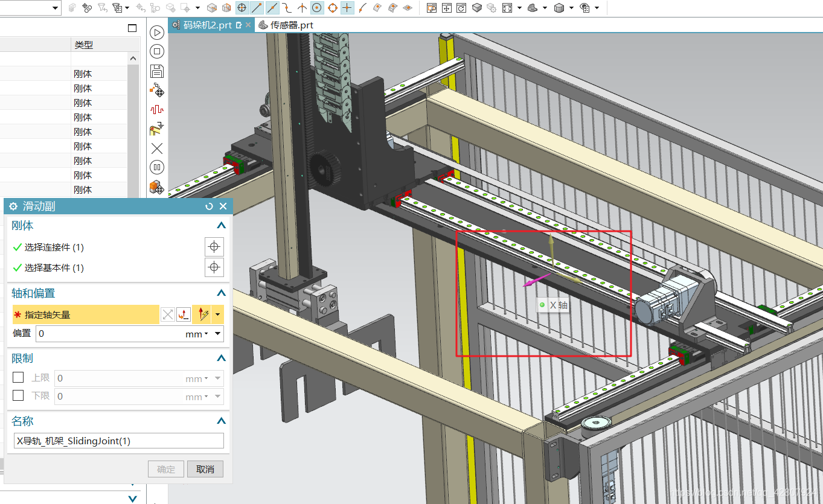Viewport: 823px width, 504px height.
Task: Stop the simulation with the square icon
Action: pyautogui.click(x=157, y=52)
